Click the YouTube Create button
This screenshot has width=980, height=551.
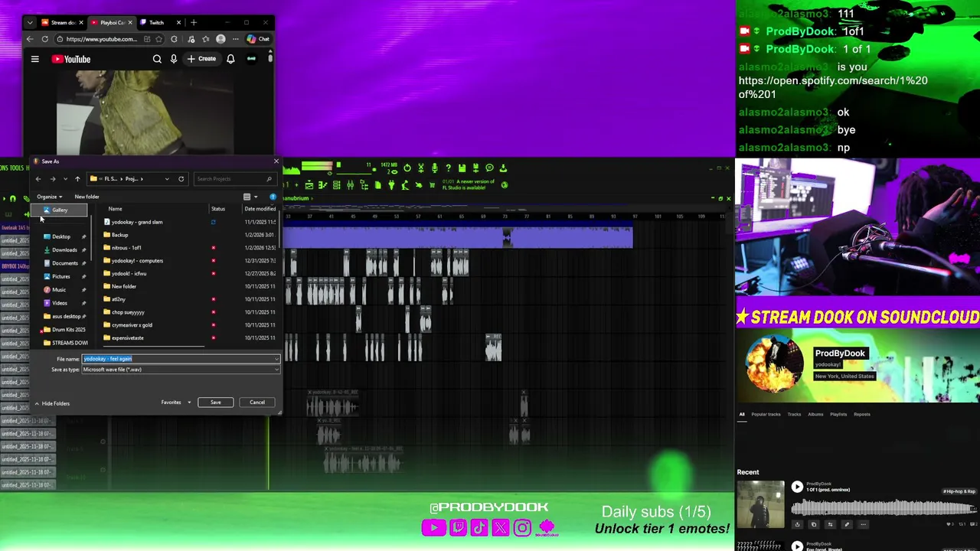pyautogui.click(x=202, y=59)
